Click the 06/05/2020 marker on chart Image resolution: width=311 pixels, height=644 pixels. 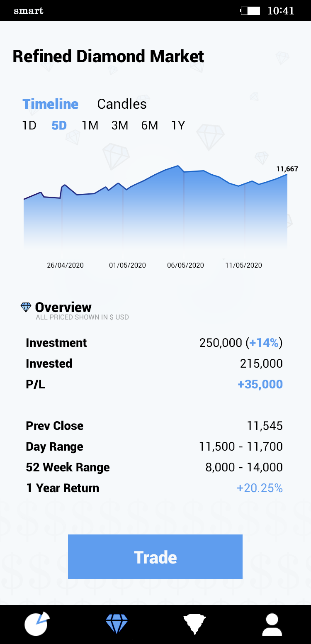(185, 265)
